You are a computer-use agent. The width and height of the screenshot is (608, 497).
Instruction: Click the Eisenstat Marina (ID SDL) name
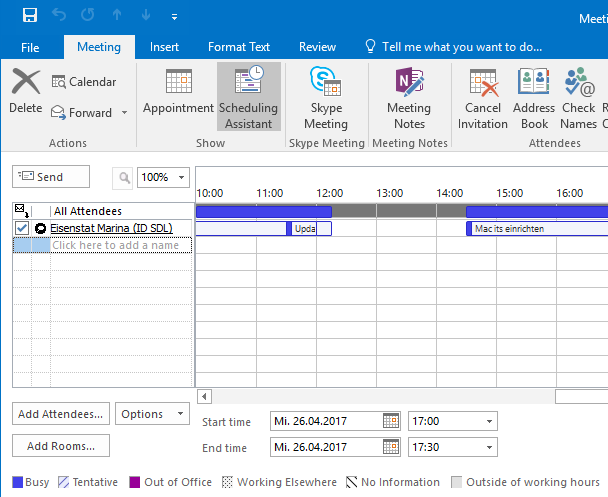[x=111, y=228]
